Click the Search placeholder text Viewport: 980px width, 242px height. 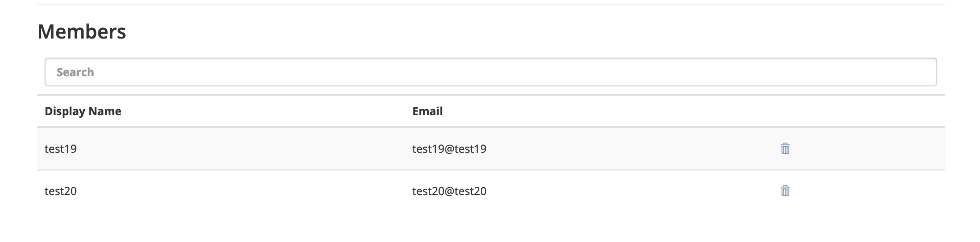(75, 72)
